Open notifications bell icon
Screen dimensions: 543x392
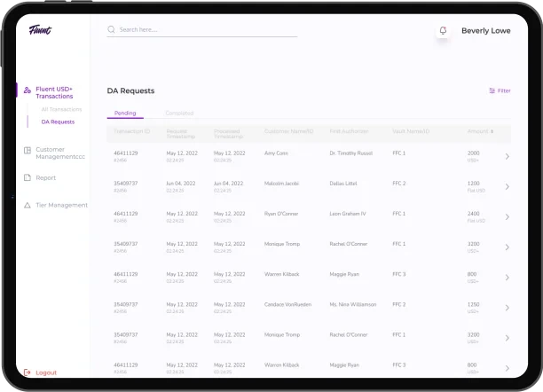coord(443,30)
